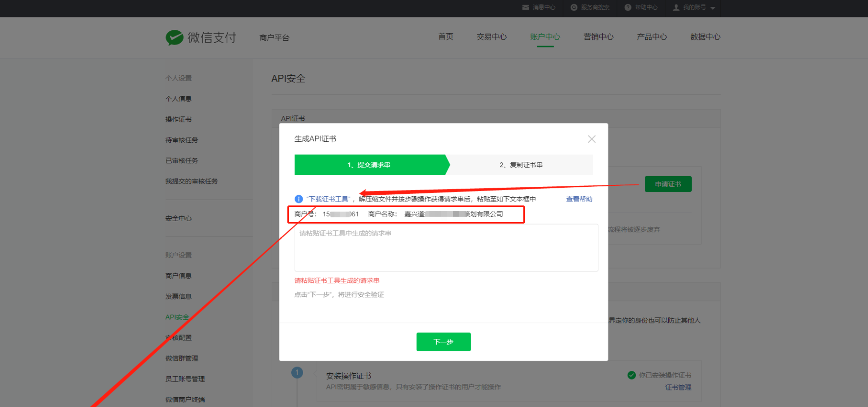Click the user avatar icon for 我的账号

(x=676, y=7)
